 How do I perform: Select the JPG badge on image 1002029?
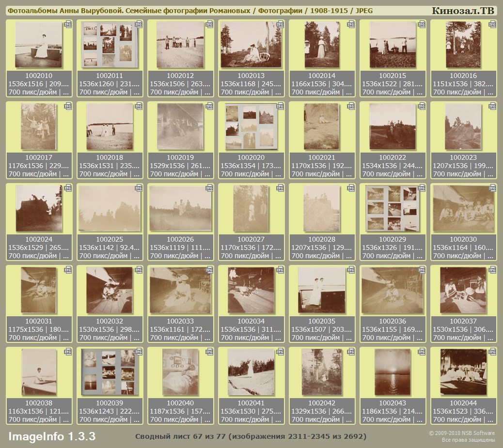coord(422,188)
